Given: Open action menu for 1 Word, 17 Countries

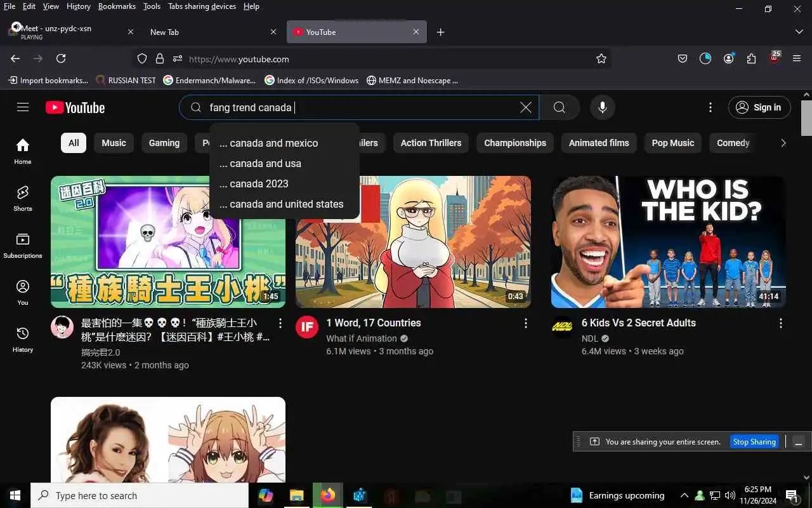Looking at the screenshot, I should tap(525, 323).
